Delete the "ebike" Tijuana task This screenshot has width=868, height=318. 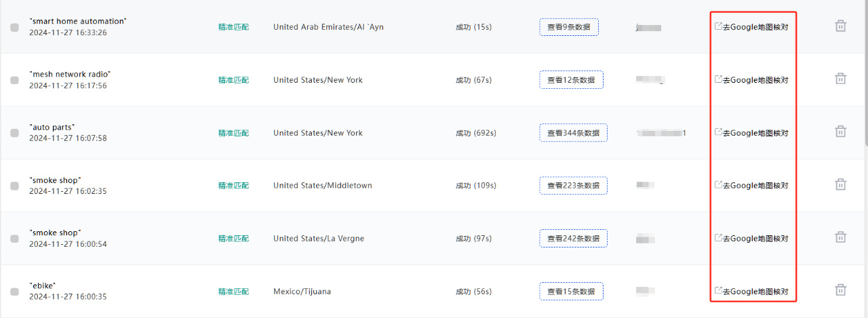(840, 290)
